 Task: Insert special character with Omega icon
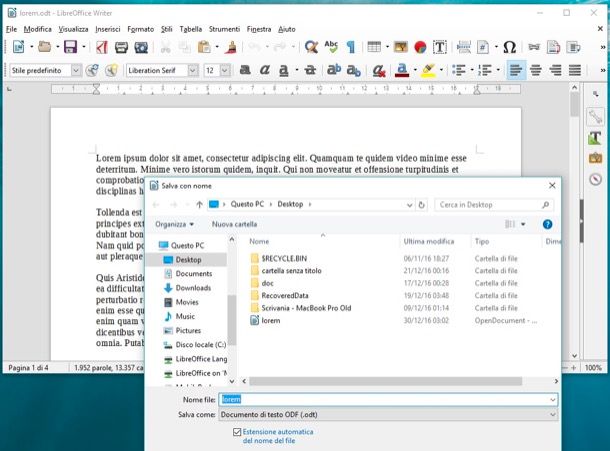point(509,47)
